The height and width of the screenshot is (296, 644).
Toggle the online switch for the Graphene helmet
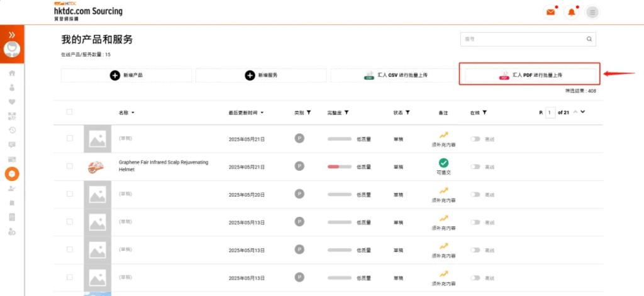click(x=475, y=167)
